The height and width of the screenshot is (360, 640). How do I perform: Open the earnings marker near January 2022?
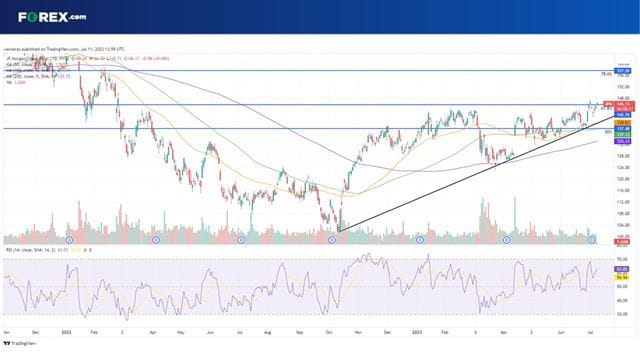69,240
